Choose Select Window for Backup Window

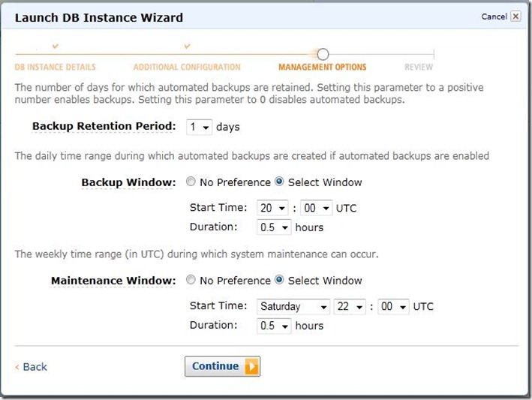280,182
